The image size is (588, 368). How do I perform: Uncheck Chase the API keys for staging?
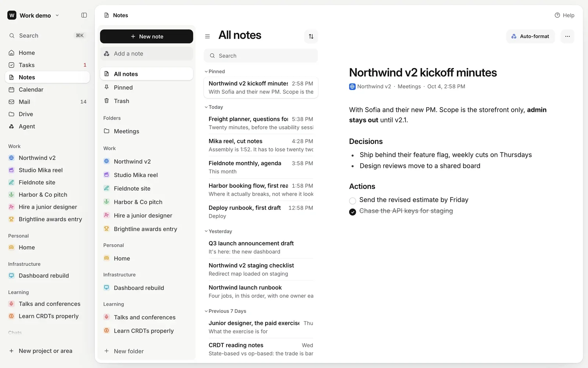point(352,212)
